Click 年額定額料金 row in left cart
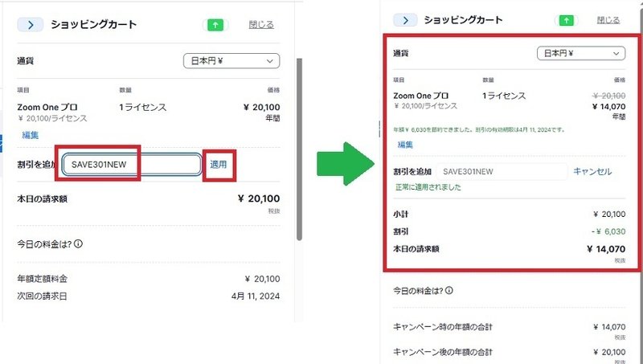Image resolution: width=643 pixels, height=364 pixels. [x=149, y=279]
